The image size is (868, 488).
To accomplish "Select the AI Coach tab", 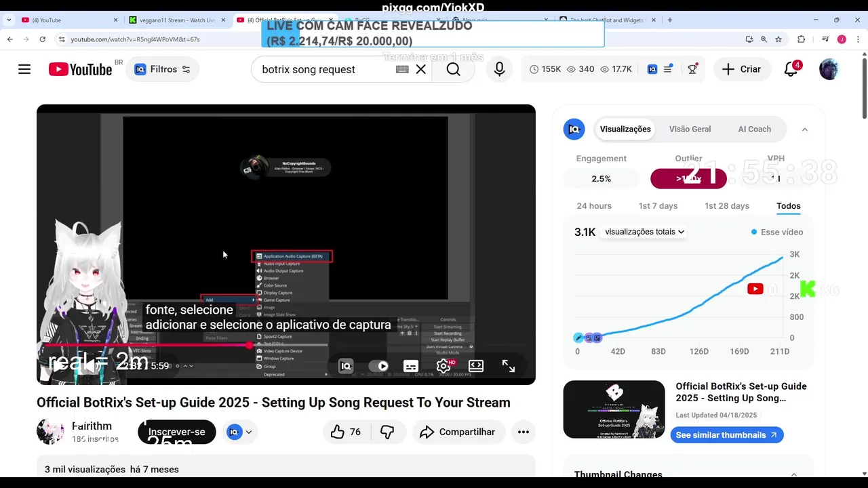I will 754,129.
